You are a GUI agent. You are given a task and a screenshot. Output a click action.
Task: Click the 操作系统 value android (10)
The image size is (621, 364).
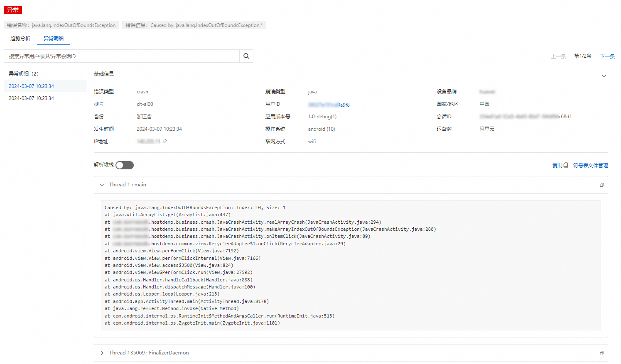coord(322,129)
